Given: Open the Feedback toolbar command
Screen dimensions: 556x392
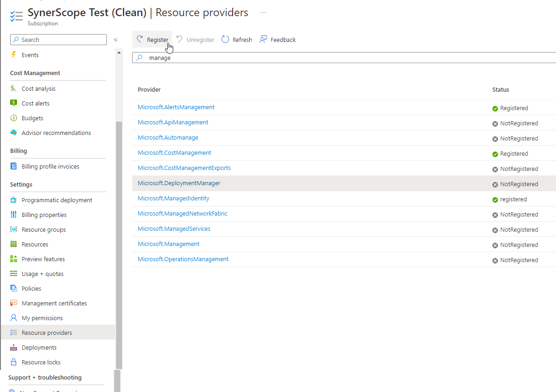Looking at the screenshot, I should (277, 39).
